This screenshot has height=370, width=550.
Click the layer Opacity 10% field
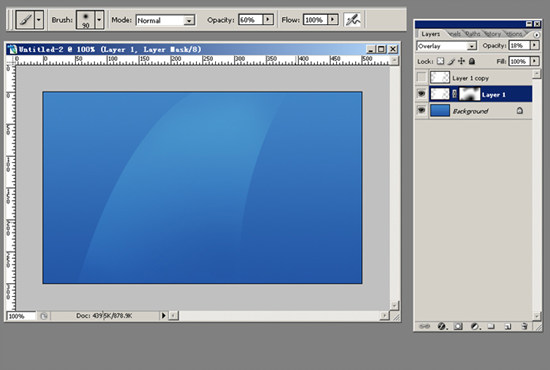point(519,46)
